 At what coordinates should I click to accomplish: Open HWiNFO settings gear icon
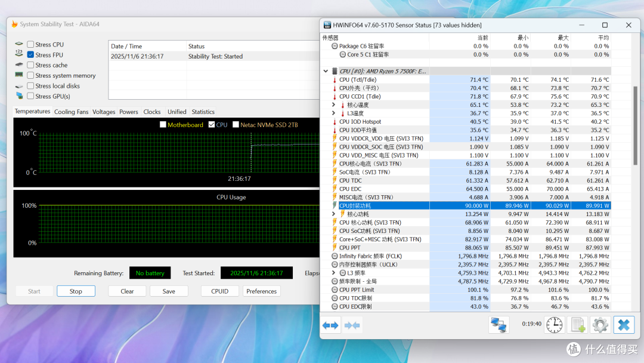600,325
